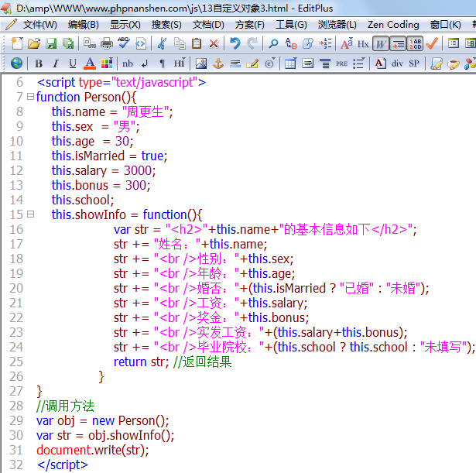Insert line break tag icon

(x=145, y=63)
